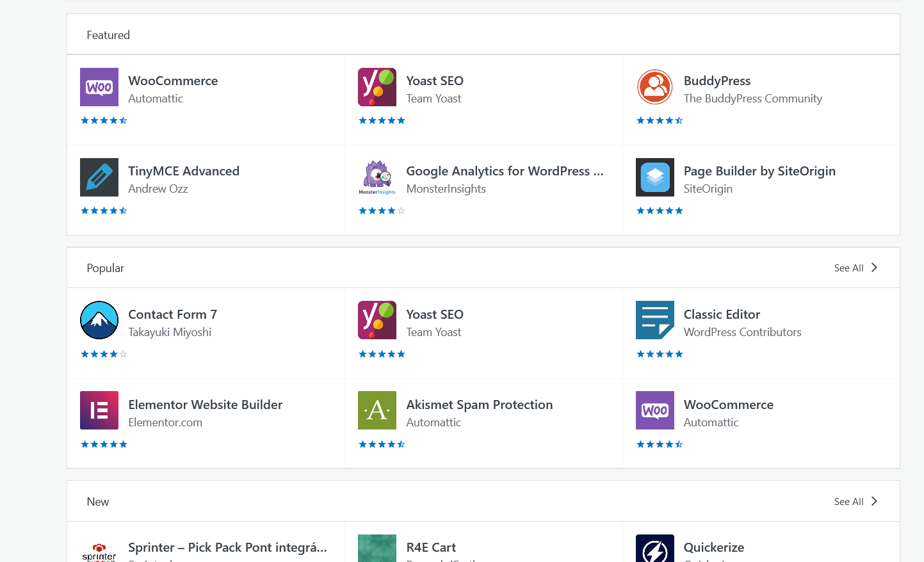Open the WooCommerce icon in Popular
924x562 pixels.
pyautogui.click(x=655, y=410)
